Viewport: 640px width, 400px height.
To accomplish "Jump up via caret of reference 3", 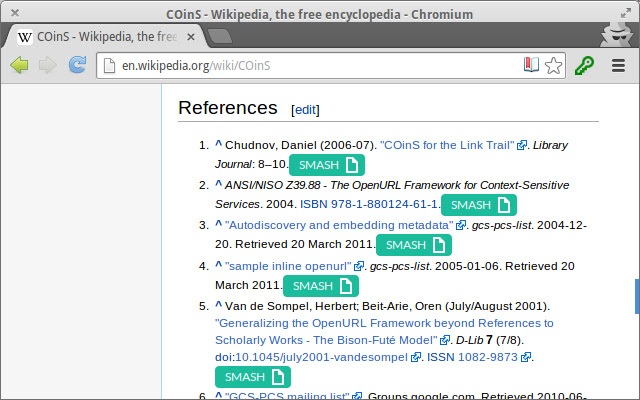I will pyautogui.click(x=218, y=224).
